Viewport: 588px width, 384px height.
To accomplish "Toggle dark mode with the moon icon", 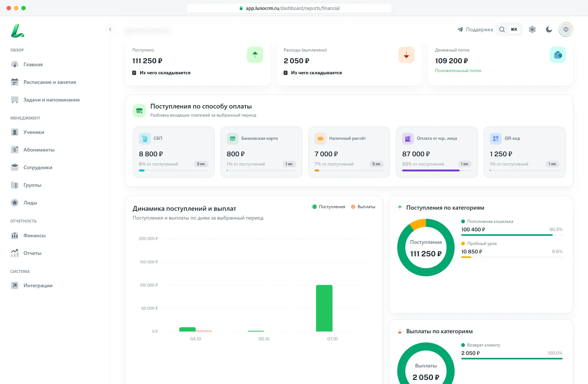I will (x=549, y=29).
